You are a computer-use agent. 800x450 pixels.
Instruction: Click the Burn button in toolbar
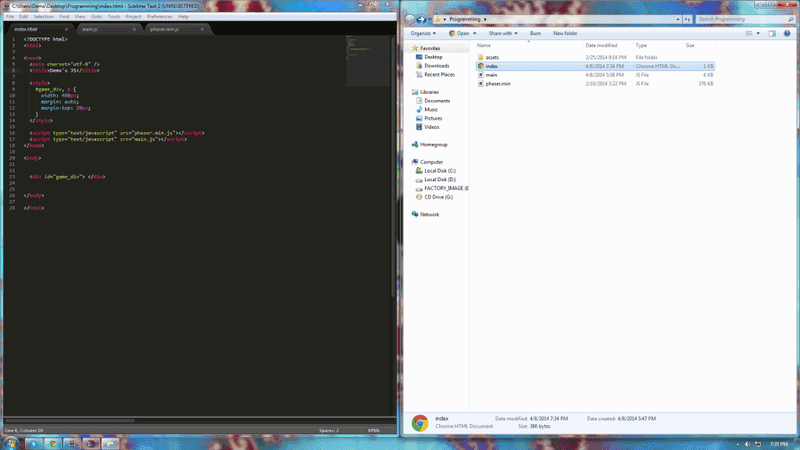pos(535,33)
